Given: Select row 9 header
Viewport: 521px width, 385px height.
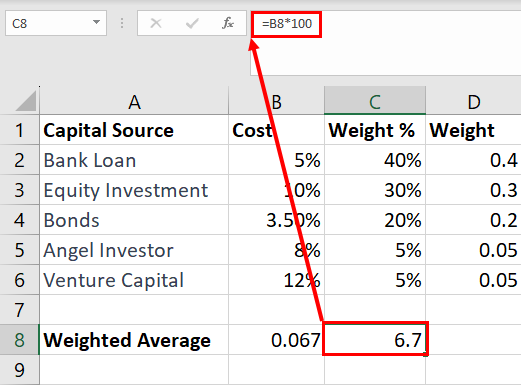Looking at the screenshot, I should pyautogui.click(x=19, y=370).
